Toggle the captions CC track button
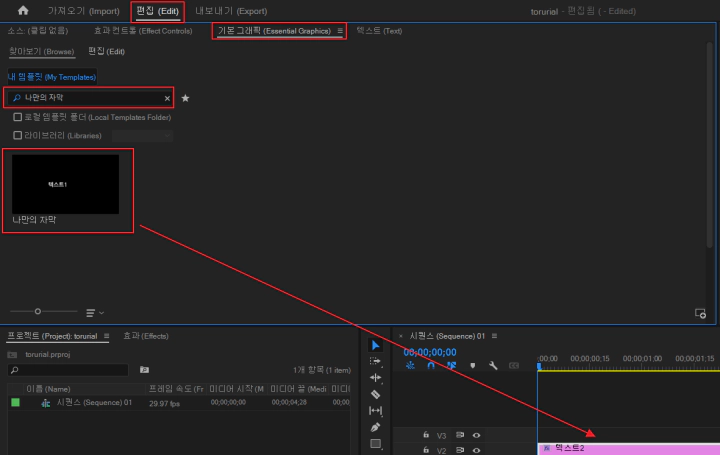This screenshot has height=455, width=720. [x=513, y=365]
